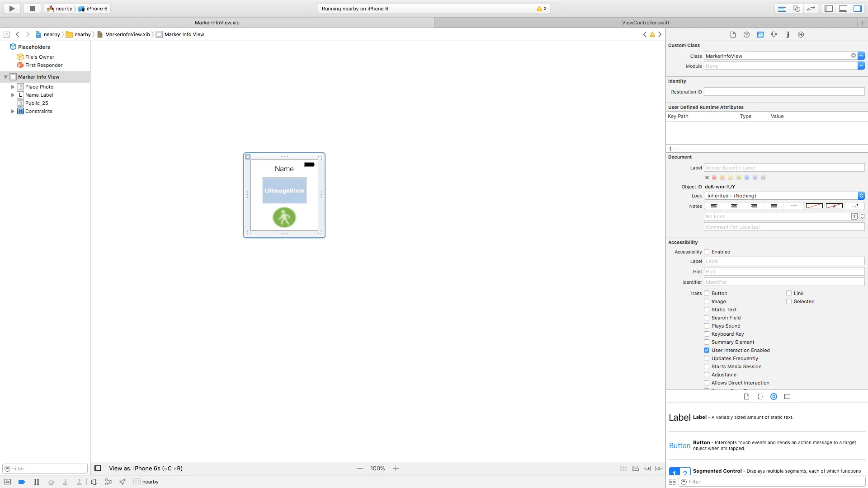Uncheck User Interaction Enabled trait
Image resolution: width=868 pixels, height=488 pixels.
tap(707, 351)
